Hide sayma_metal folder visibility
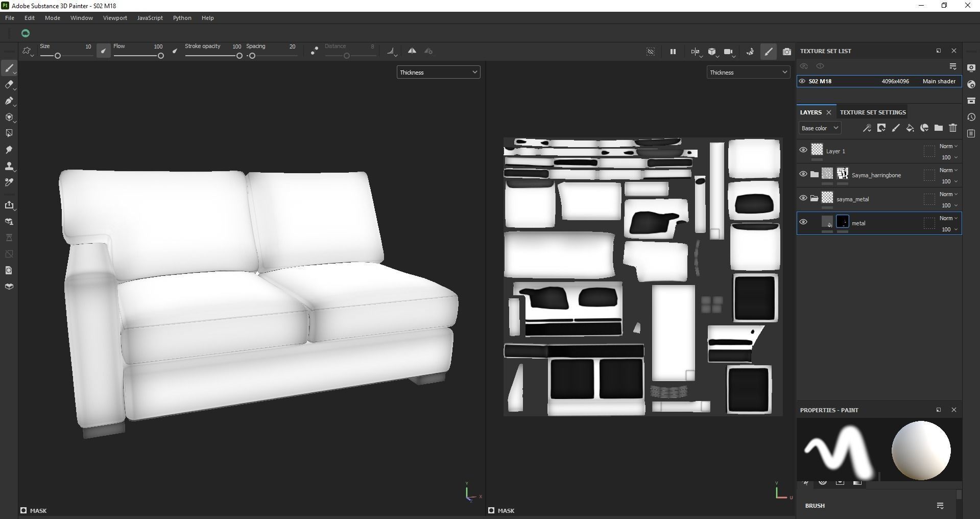980x519 pixels. click(803, 198)
